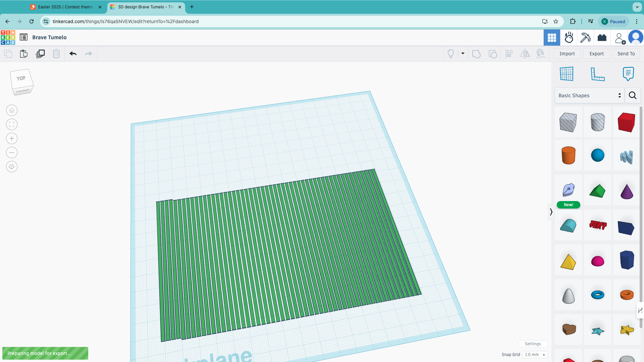Click the Group shapes icon
This screenshot has height=362, width=644.
[476, 54]
